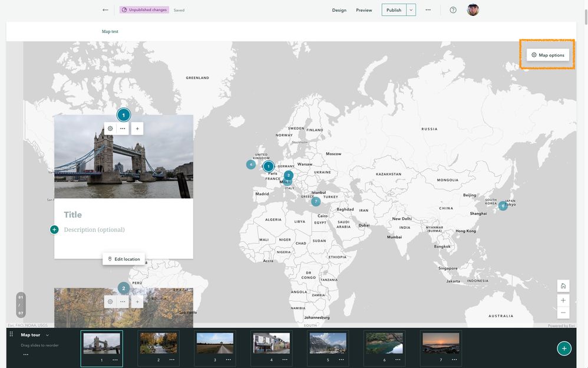Viewport: 588px width, 368px height.
Task: Open options menu for slide 5 thumbnail
Action: pos(342,360)
